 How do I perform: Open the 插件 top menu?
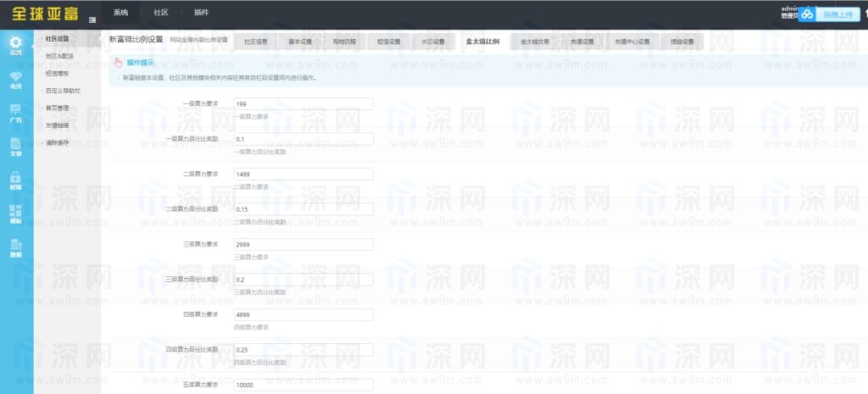(x=201, y=13)
